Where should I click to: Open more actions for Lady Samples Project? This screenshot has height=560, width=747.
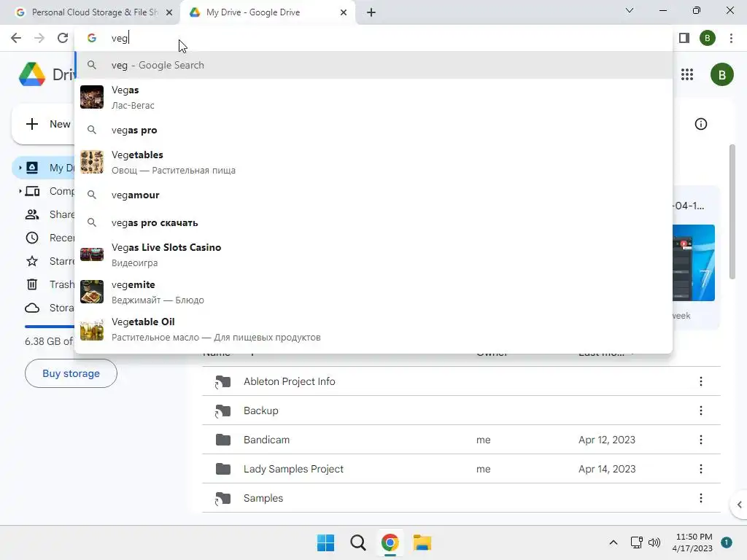point(701,469)
